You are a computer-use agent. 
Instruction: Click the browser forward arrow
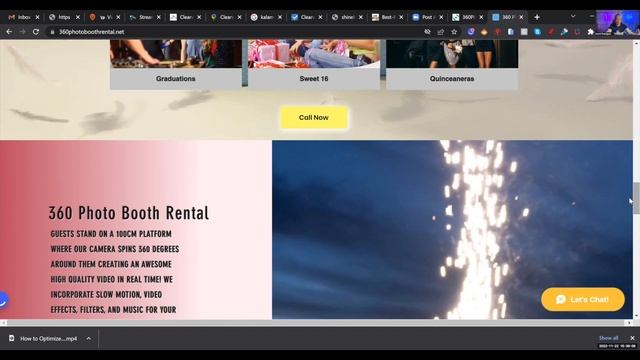coord(22,32)
